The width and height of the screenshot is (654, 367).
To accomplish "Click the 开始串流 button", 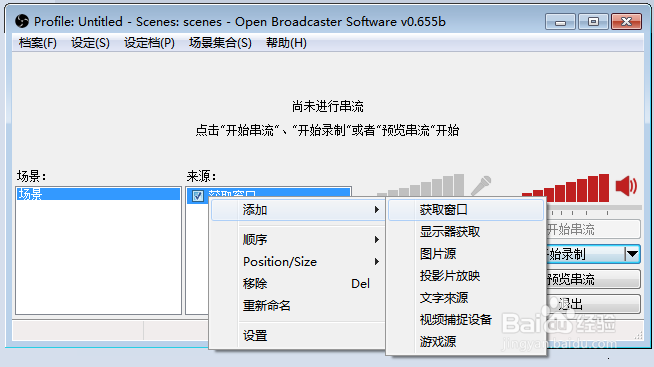I will pos(593,229).
